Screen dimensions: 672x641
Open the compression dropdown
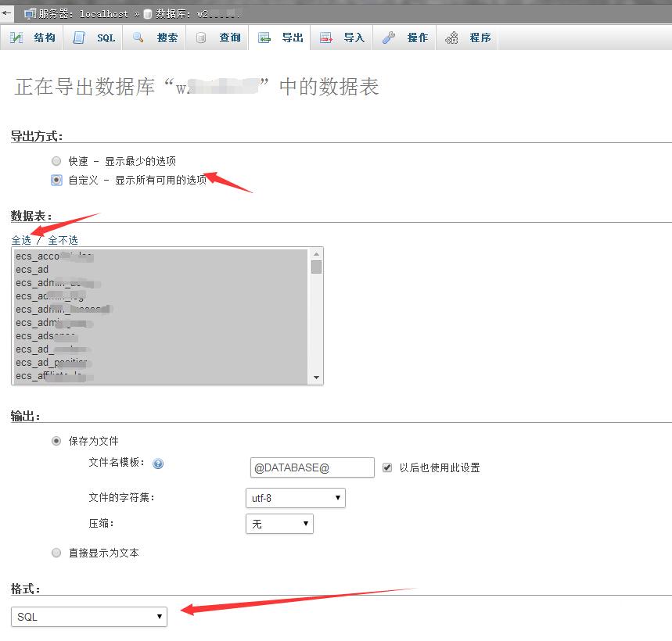279,524
